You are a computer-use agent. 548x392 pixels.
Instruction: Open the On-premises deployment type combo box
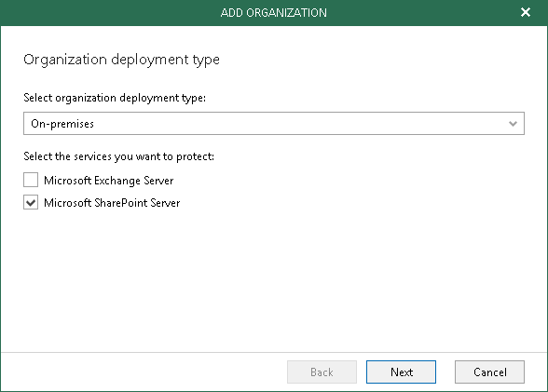274,123
